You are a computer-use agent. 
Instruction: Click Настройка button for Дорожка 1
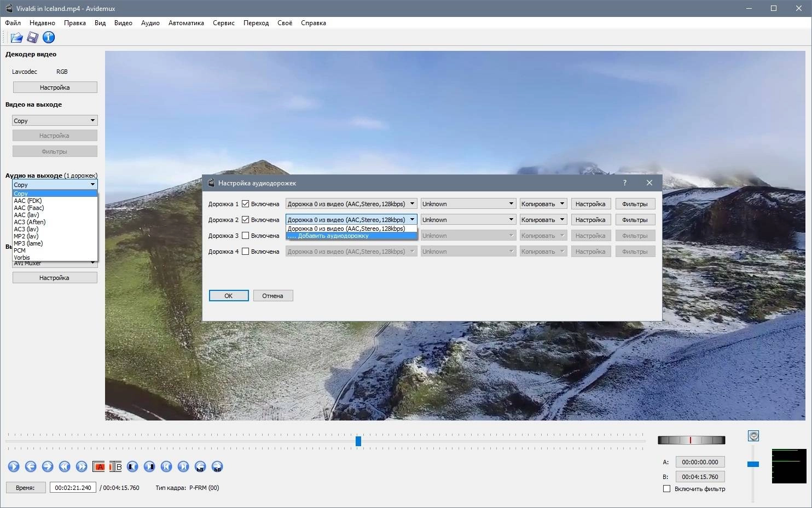click(590, 204)
